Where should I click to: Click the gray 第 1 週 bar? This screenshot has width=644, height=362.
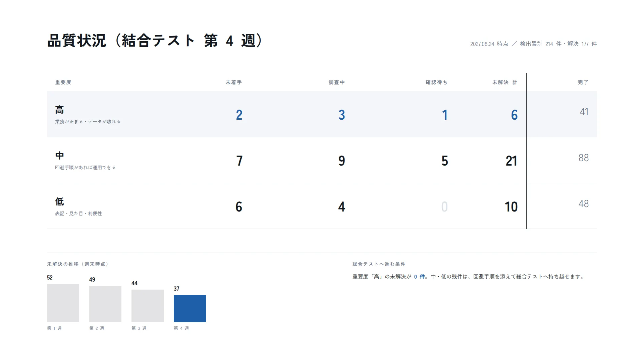[63, 303]
